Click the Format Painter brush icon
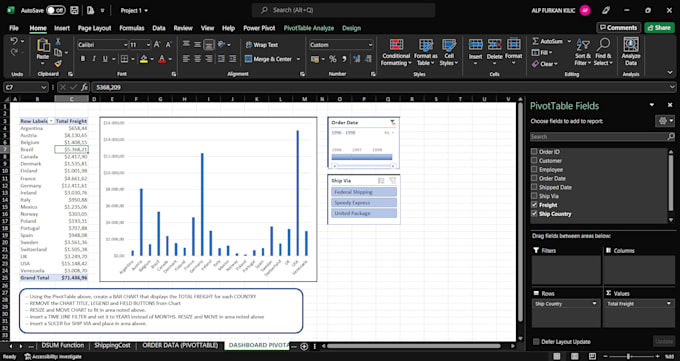The image size is (680, 361). point(58,63)
